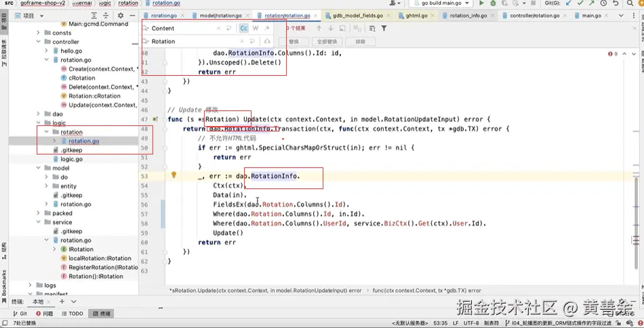Filter search results with funnel icon
Viewport: 644px width, 328px height.
click(384, 28)
